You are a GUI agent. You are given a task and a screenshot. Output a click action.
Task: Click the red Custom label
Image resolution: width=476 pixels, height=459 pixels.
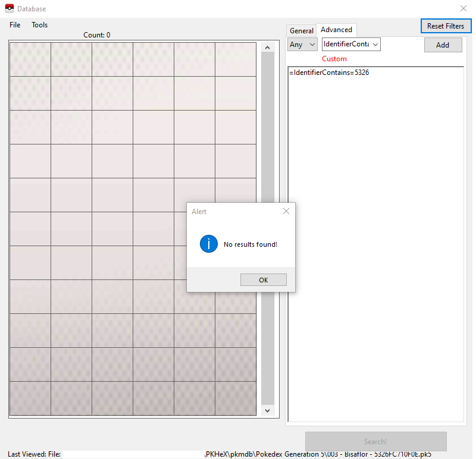[334, 59]
